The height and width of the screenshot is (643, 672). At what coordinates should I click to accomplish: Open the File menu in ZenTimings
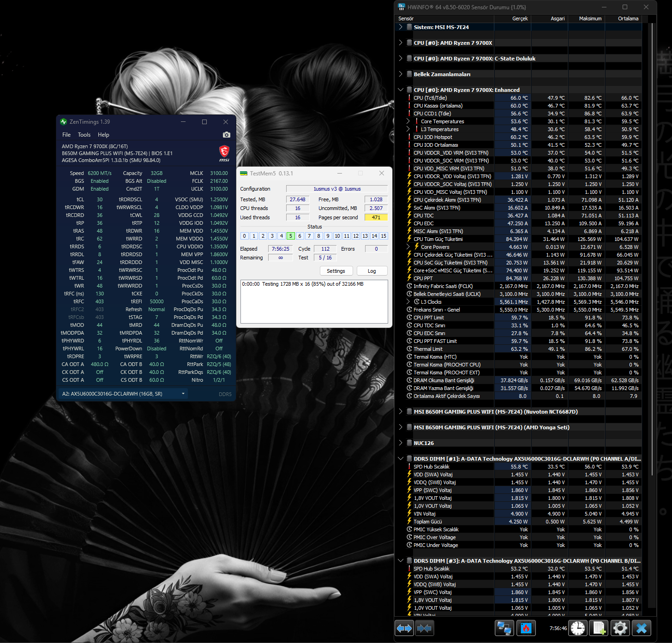coord(66,135)
